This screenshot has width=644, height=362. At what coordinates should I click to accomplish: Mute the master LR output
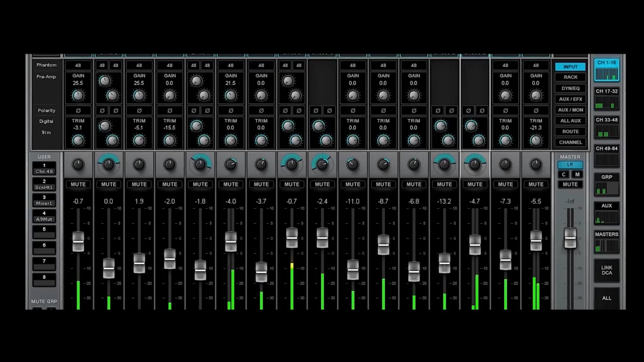pos(570,184)
